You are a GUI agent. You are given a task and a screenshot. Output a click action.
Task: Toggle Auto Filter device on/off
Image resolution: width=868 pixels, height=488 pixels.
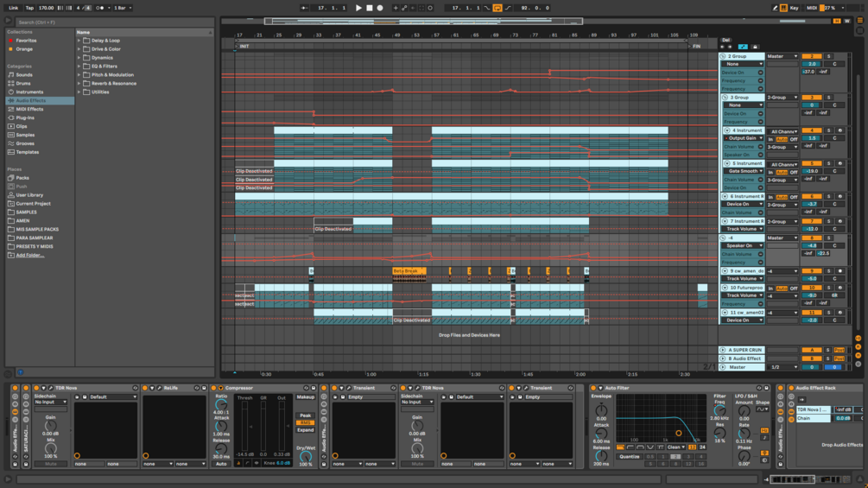coord(593,388)
